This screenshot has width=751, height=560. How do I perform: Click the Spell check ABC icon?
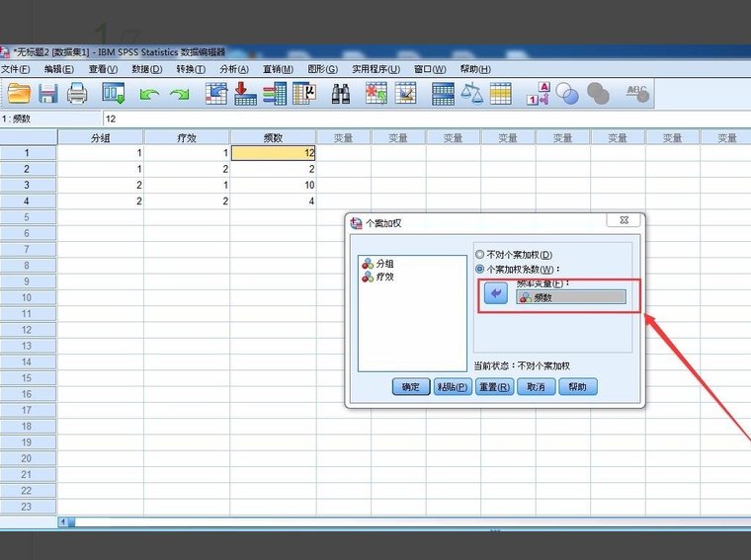click(x=637, y=94)
